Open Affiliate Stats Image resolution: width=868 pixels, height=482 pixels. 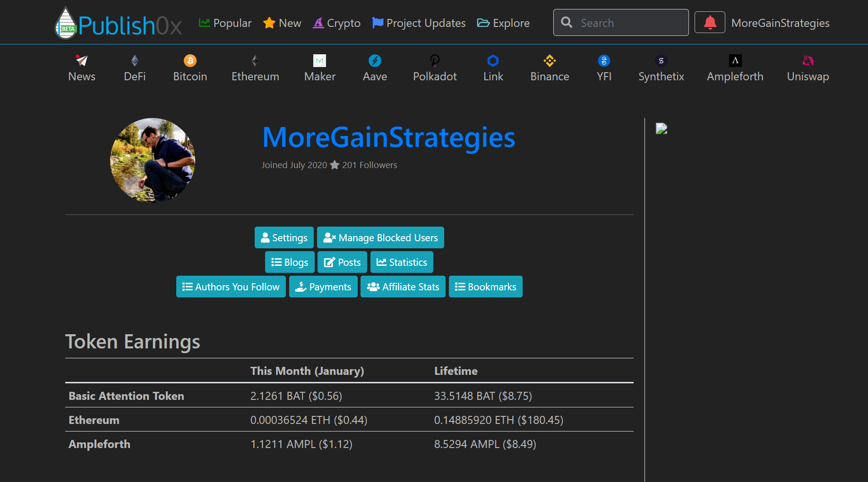click(403, 287)
